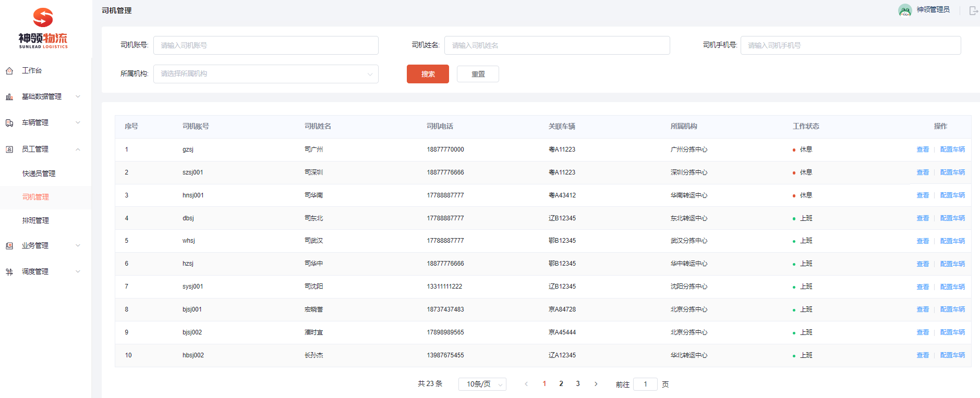Click the vehicle management truck icon
Screen dimensions: 980x398
9,123
